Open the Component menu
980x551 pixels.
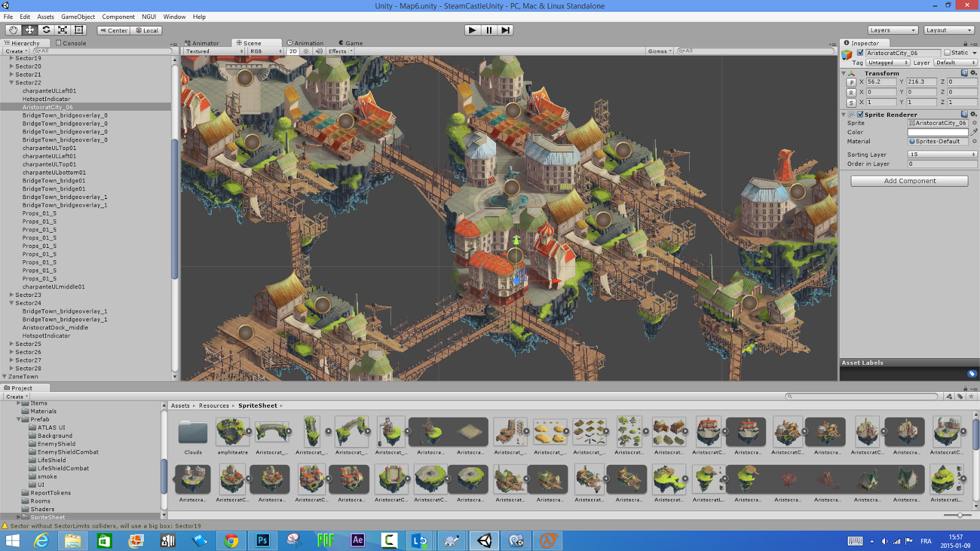click(118, 17)
